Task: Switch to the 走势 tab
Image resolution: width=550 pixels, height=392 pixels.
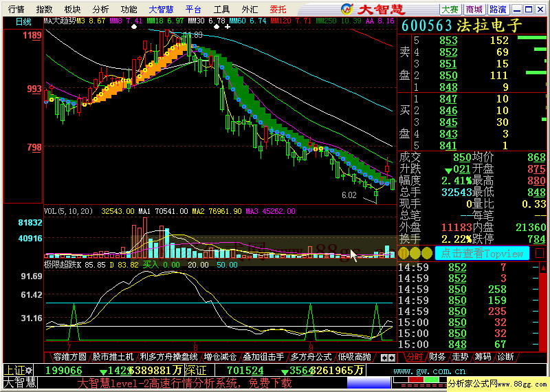Action: 460,357
